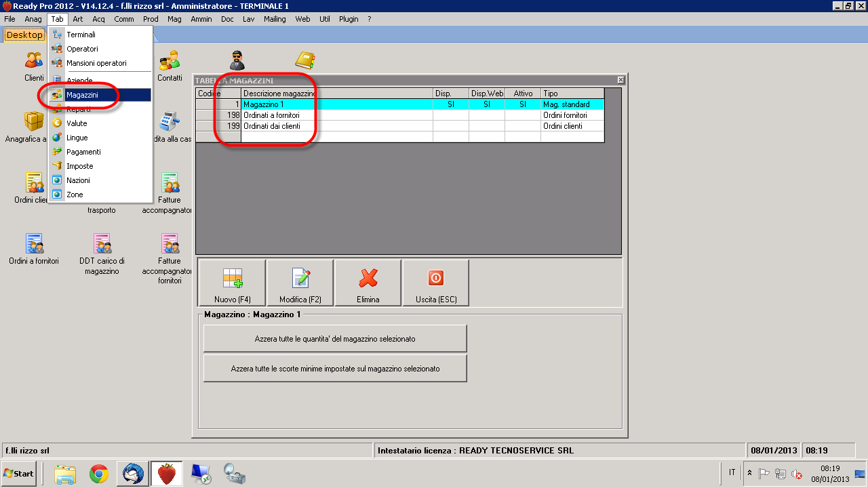Click the Modifica (F2) button
This screenshot has width=868, height=488.
[300, 283]
